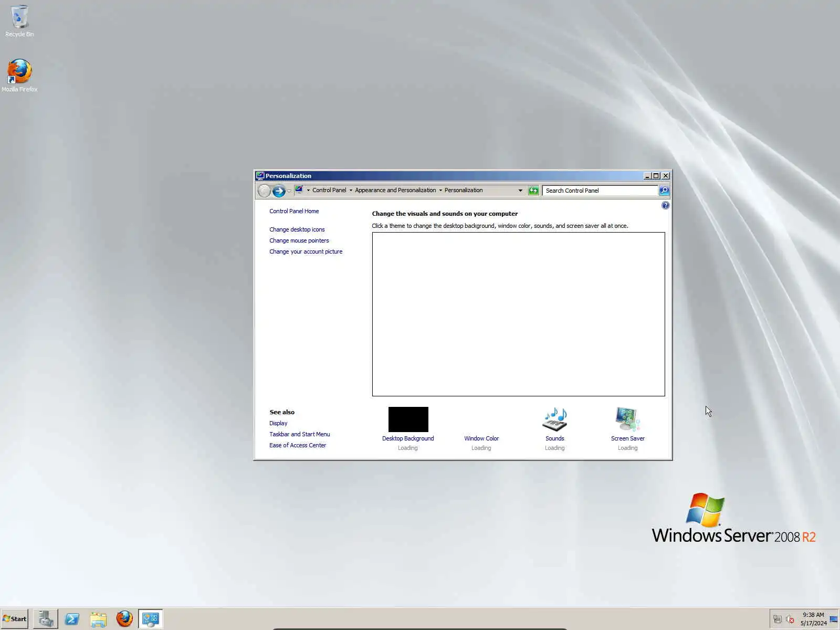This screenshot has height=630, width=840.
Task: Click the Desktop Background link
Action: [x=408, y=438]
